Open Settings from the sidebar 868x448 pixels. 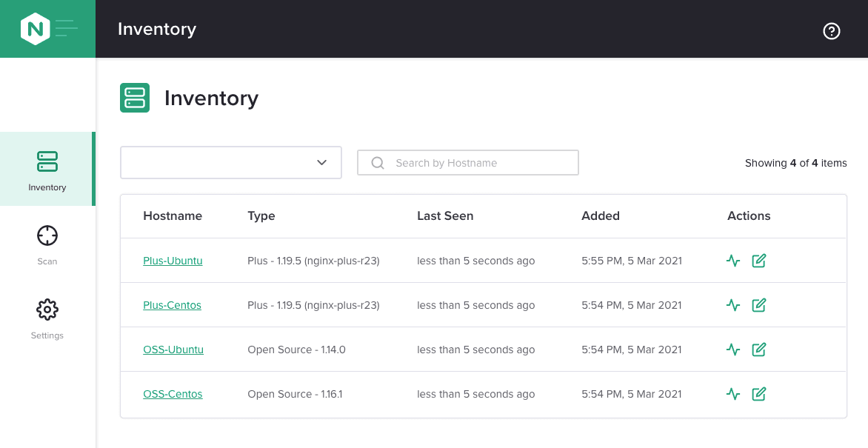click(x=47, y=310)
